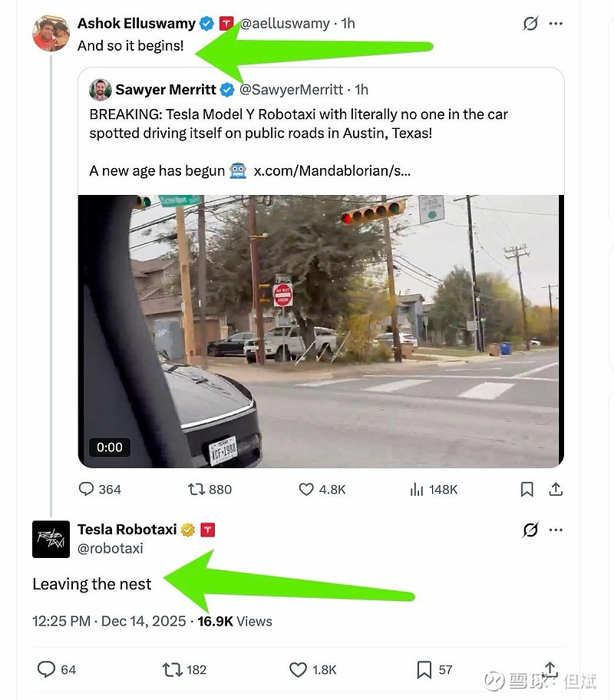Like the post with 1.8K likes
The width and height of the screenshot is (614, 700).
point(299,669)
